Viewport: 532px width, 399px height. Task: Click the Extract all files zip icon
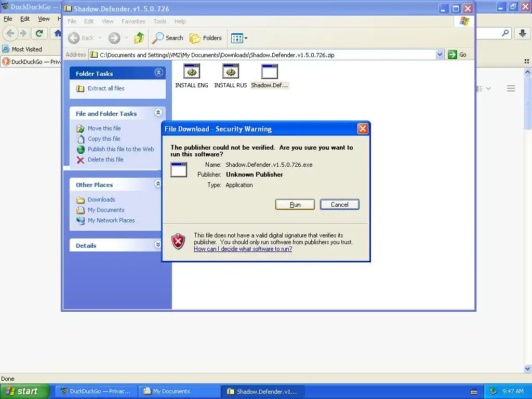pyautogui.click(x=81, y=88)
